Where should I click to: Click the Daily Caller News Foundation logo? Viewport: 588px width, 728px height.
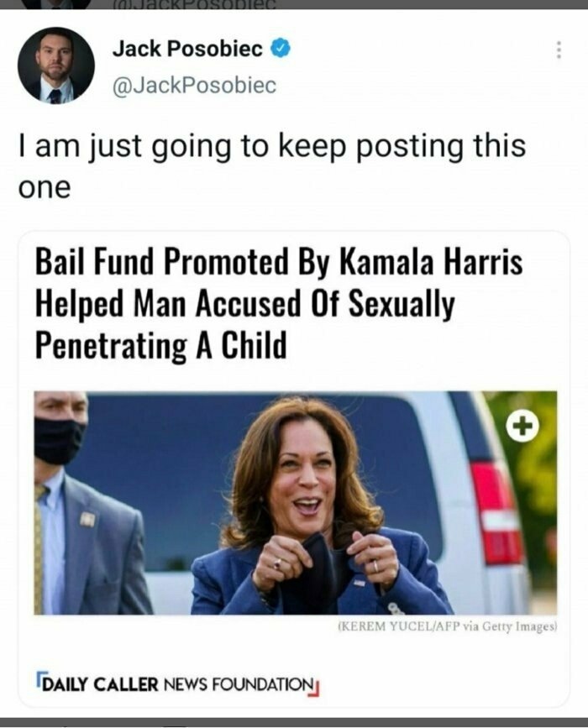(x=179, y=683)
